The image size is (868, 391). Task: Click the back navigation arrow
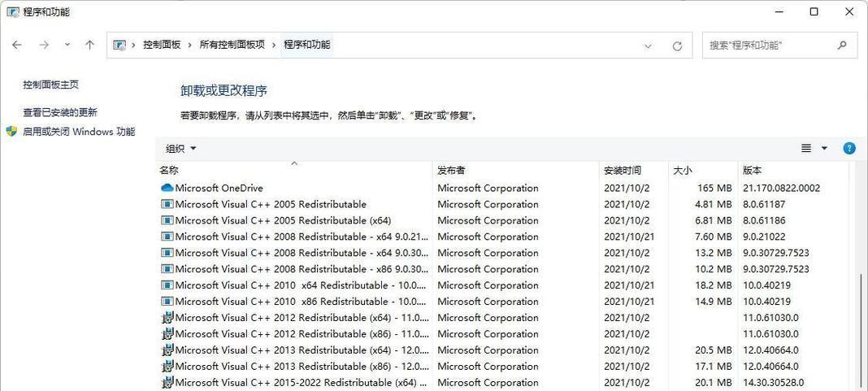[16, 45]
